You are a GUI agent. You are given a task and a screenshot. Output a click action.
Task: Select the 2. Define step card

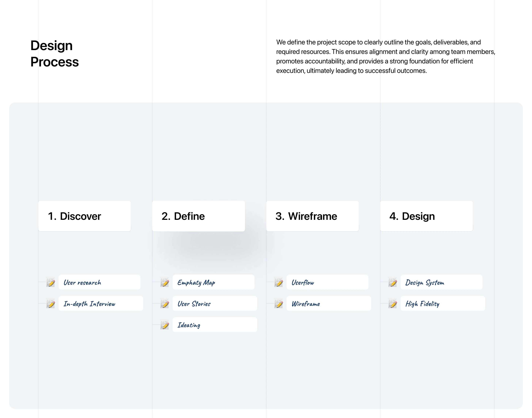[x=198, y=216]
